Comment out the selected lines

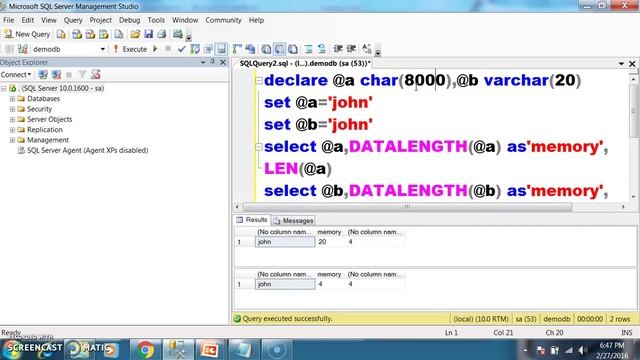[309, 49]
